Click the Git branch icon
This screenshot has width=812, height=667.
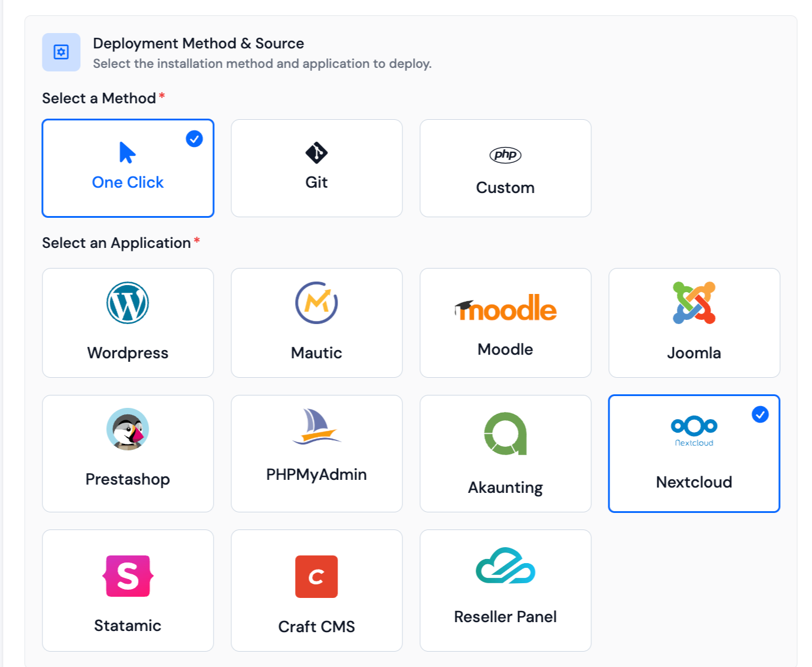316,153
